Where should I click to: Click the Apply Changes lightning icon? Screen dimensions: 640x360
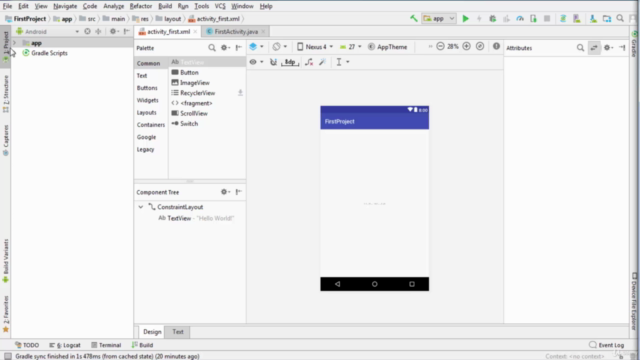479,18
